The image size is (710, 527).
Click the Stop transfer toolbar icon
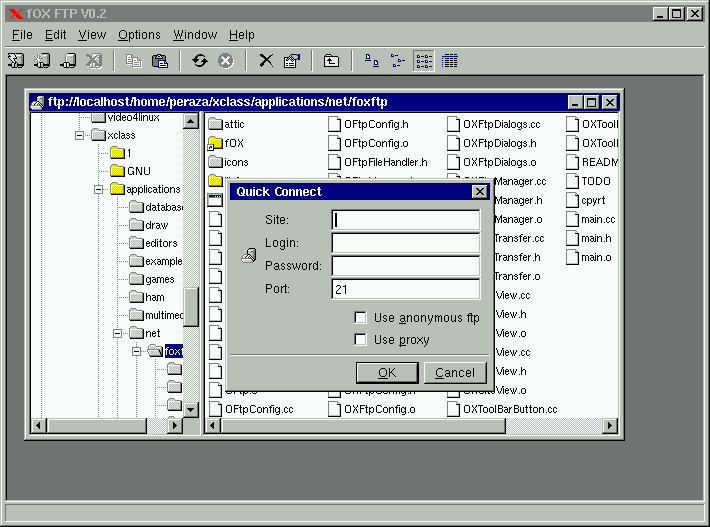[225, 61]
